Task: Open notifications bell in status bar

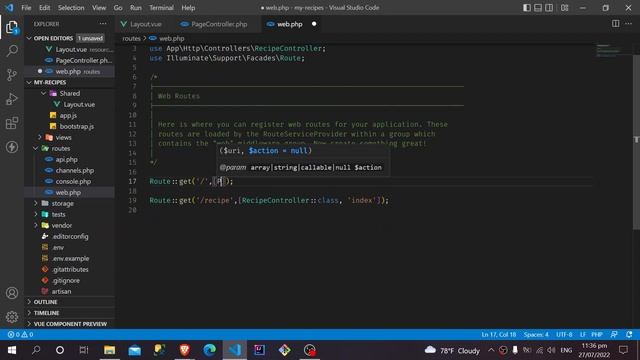Action: click(x=629, y=335)
